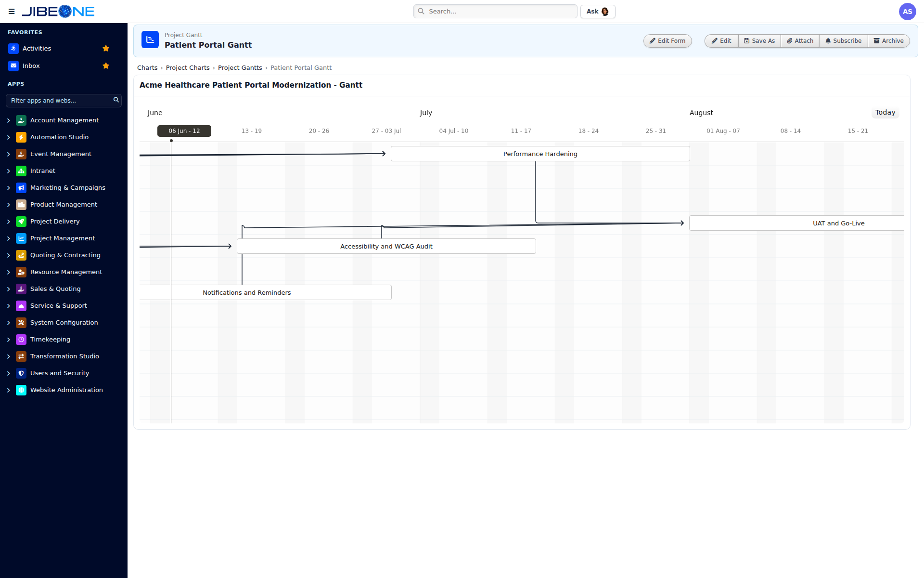Open the Service & Support app entry
This screenshot has width=924, height=578.
click(x=59, y=306)
